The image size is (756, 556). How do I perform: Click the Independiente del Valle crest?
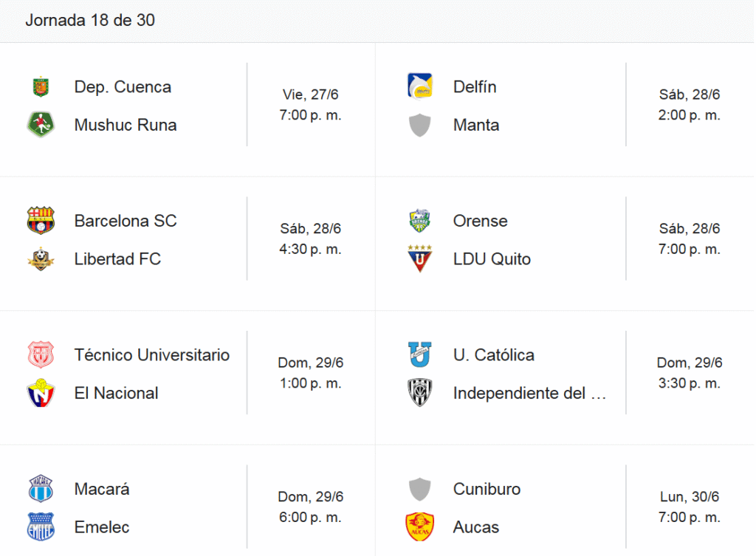point(420,393)
